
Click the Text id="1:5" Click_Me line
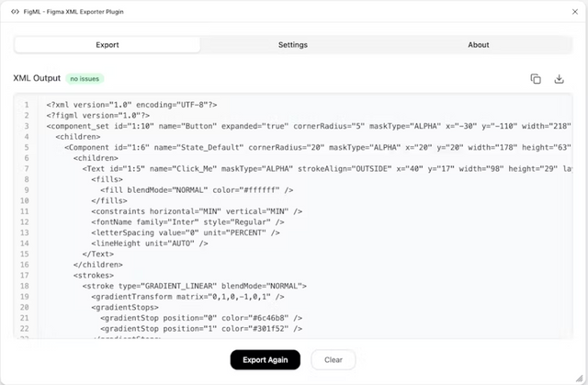tap(327, 169)
